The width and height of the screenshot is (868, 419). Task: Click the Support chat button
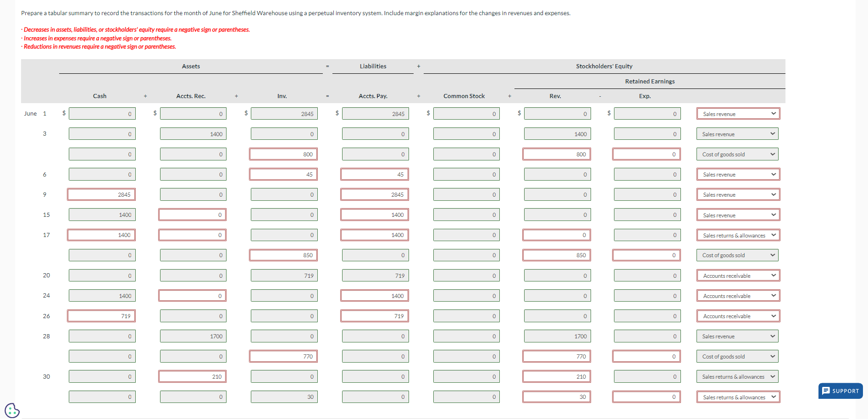pyautogui.click(x=840, y=391)
